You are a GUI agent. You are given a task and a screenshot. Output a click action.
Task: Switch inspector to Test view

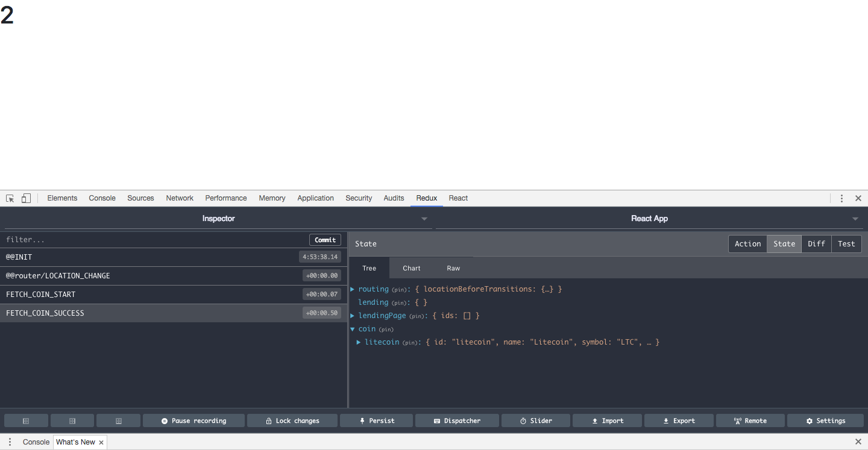(x=846, y=244)
